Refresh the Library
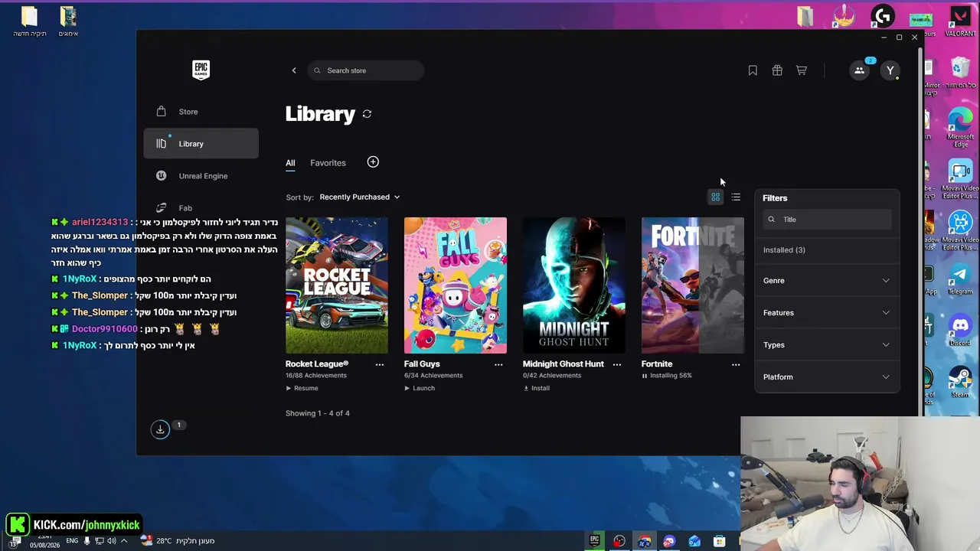Viewport: 980px width, 551px height. pyautogui.click(x=367, y=114)
